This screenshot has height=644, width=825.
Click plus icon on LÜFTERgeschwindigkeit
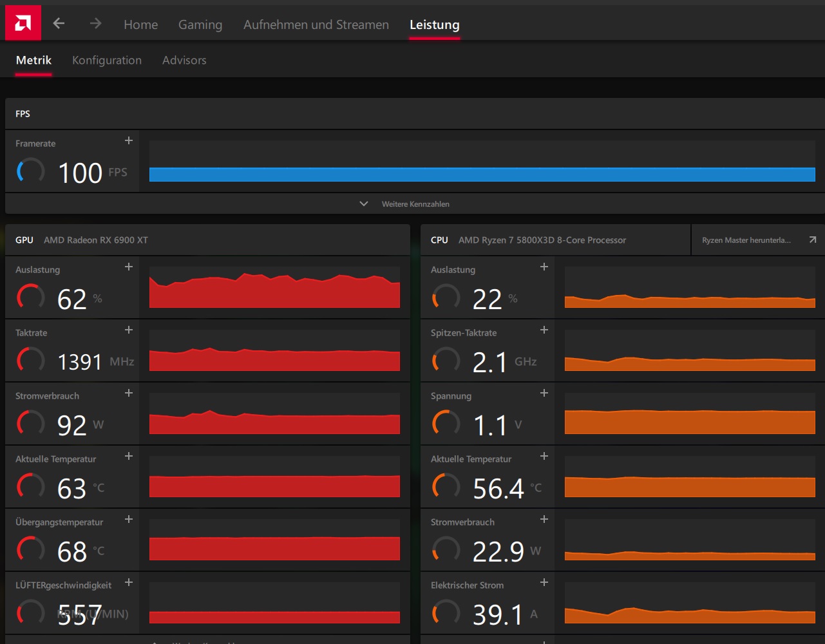click(129, 582)
